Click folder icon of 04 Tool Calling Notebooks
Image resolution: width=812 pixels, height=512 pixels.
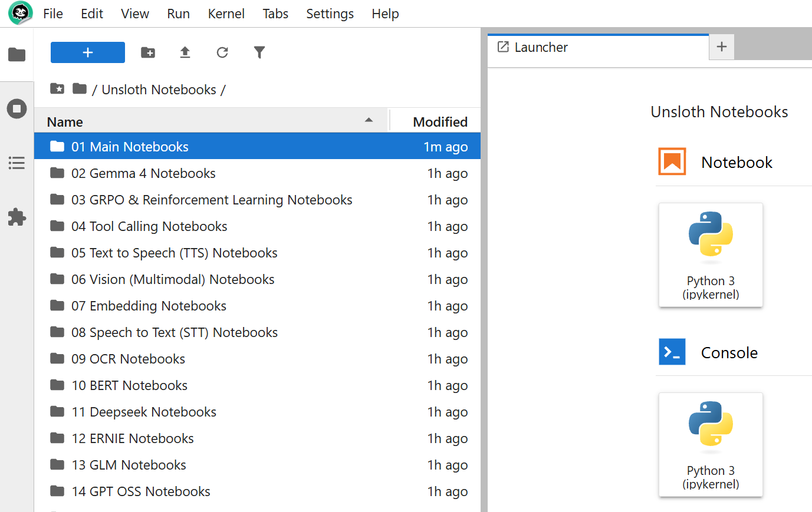tap(57, 226)
